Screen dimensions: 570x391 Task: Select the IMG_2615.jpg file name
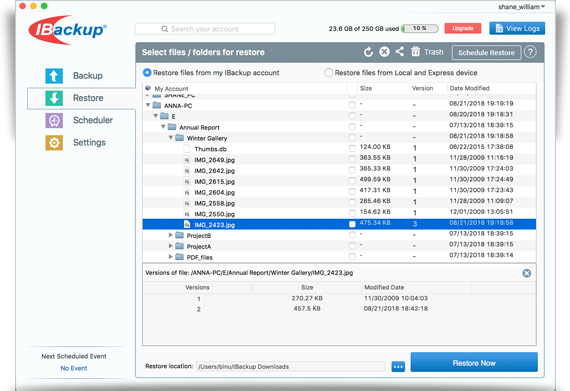coord(214,181)
